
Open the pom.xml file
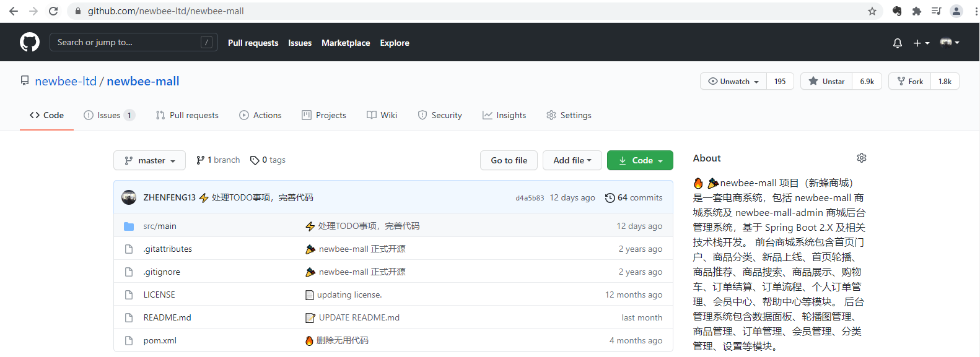[x=160, y=340]
